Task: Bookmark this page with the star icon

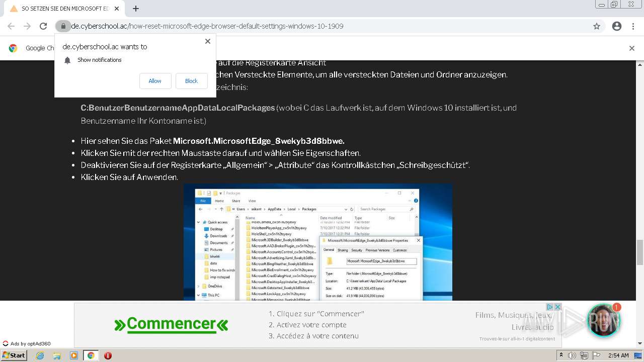Action: [x=597, y=26]
